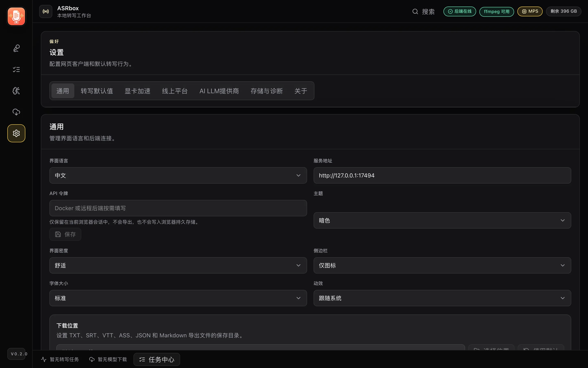Open the 任务中心 button
The height and width of the screenshot is (368, 588).
coord(157,359)
